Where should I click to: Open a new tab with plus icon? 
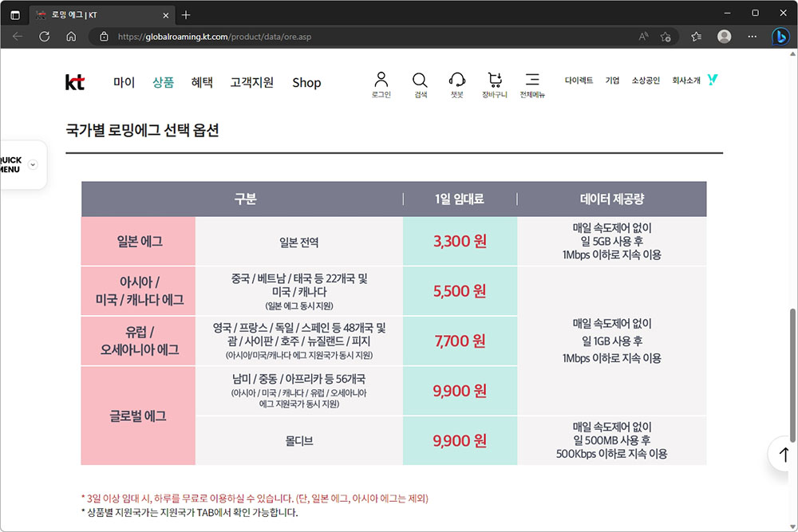coord(186,14)
